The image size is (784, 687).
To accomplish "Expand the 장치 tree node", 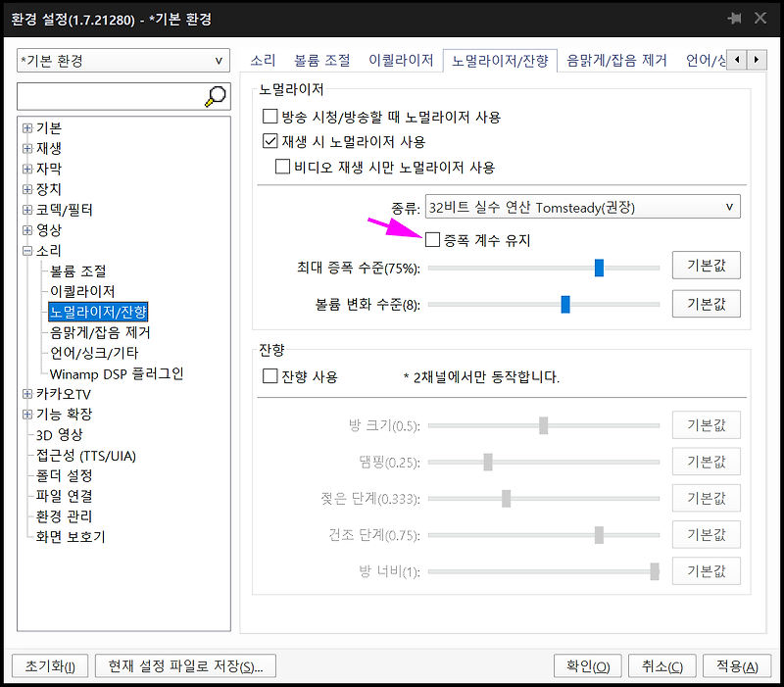I will point(27,189).
